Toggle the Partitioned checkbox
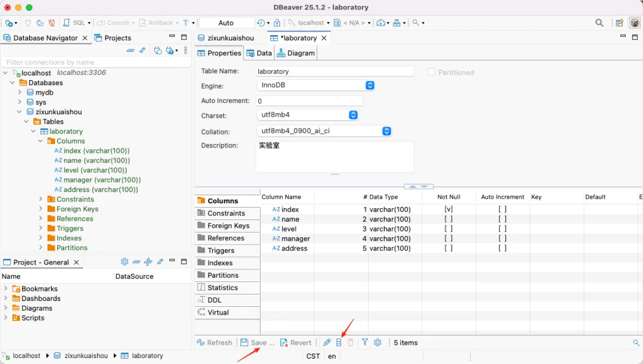The width and height of the screenshot is (643, 364). (x=432, y=72)
